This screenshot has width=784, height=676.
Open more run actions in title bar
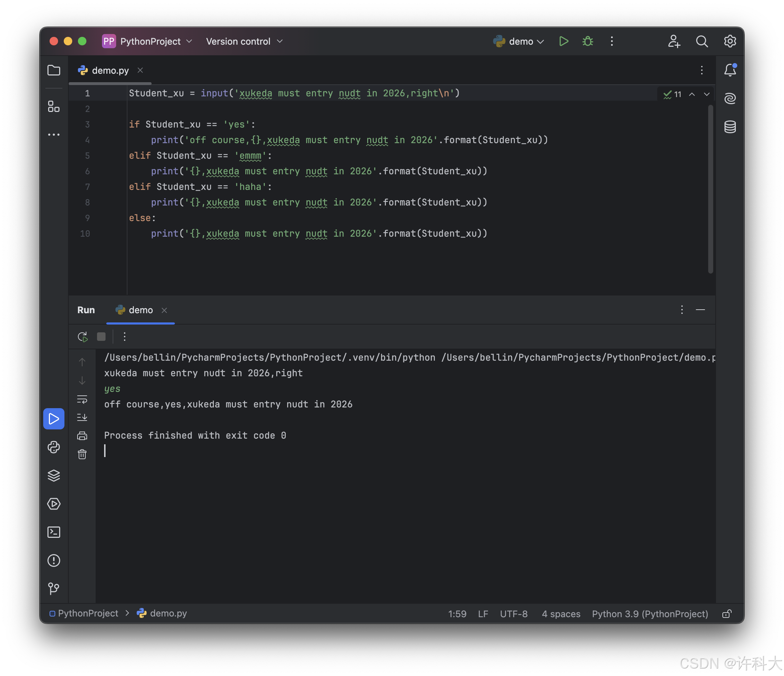click(612, 41)
